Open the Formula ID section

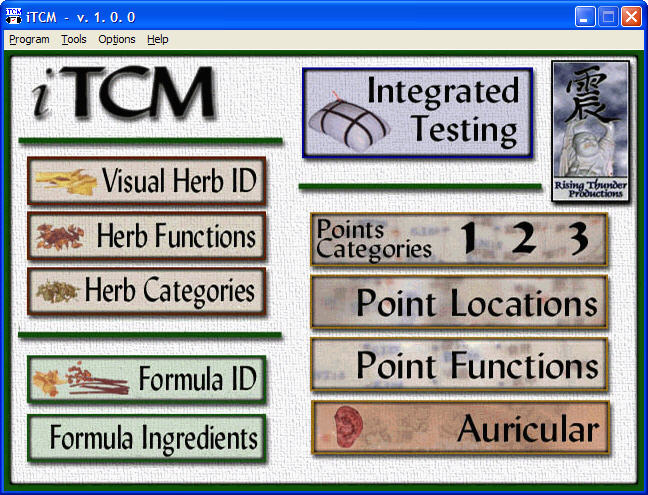tap(146, 379)
